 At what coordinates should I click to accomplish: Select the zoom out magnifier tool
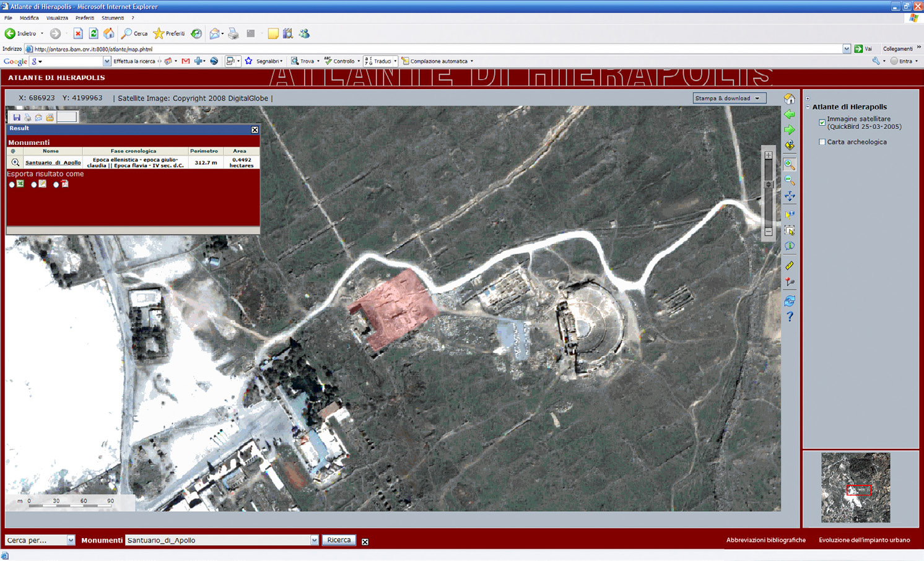point(789,180)
